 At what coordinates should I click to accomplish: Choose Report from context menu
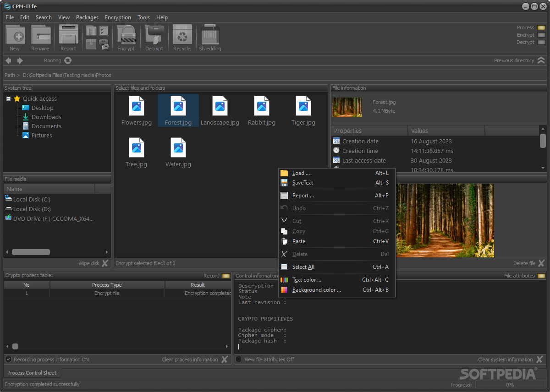click(x=336, y=196)
